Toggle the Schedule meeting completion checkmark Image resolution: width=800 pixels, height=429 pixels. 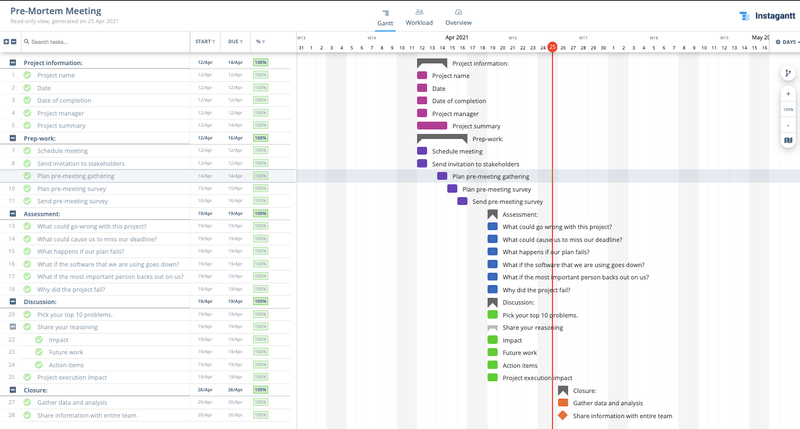(27, 151)
